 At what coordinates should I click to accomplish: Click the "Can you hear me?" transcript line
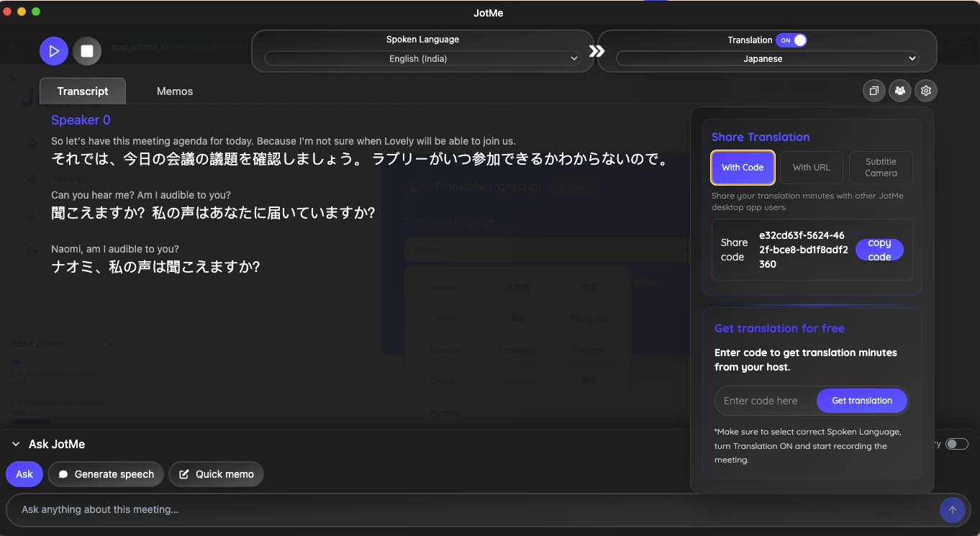coord(141,195)
